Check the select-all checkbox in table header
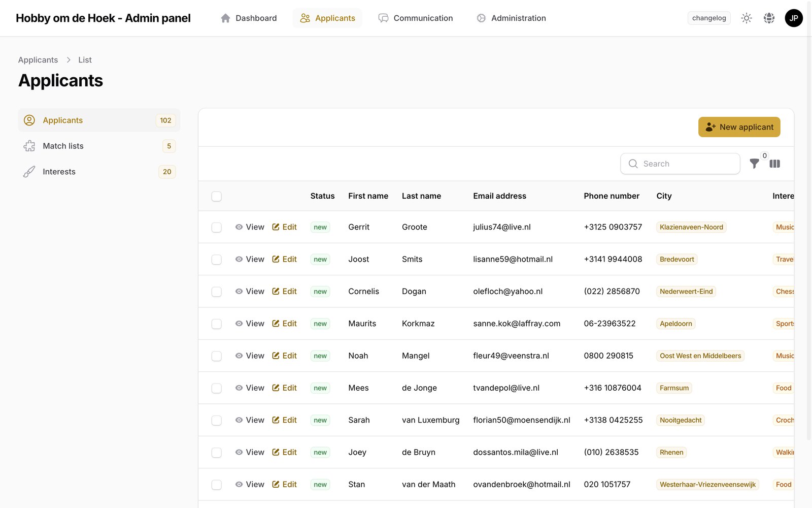Viewport: 812px width, 508px height. tap(217, 196)
